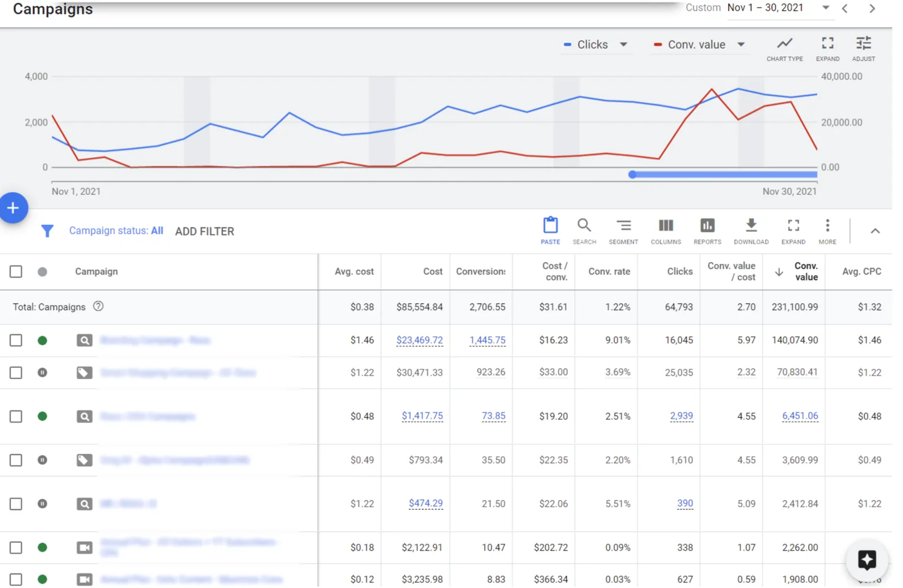Open the Chart Type selector
903x588 pixels.
pyautogui.click(x=784, y=49)
